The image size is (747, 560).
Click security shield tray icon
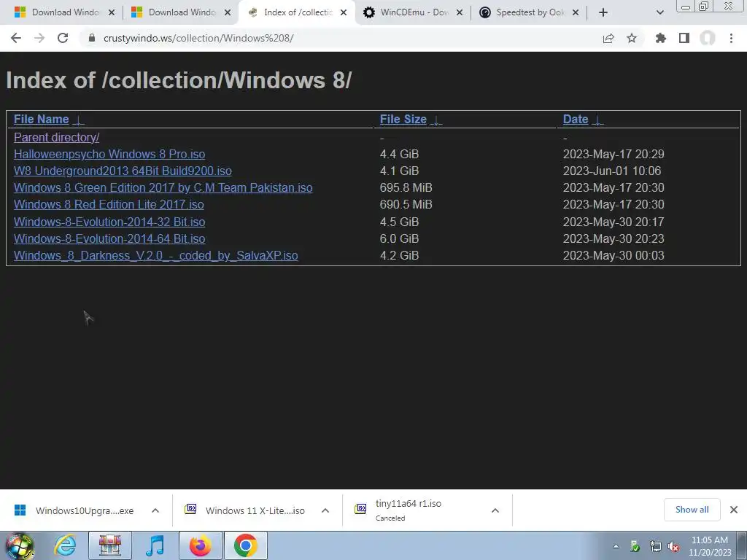(635, 547)
